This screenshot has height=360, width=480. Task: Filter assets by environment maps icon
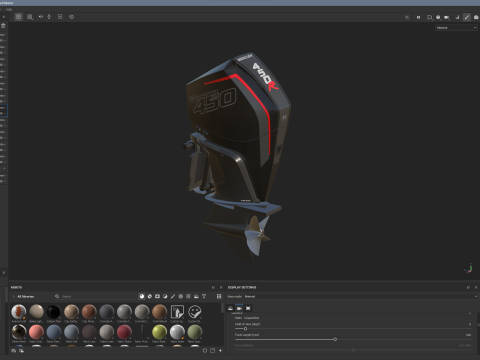tap(196, 296)
